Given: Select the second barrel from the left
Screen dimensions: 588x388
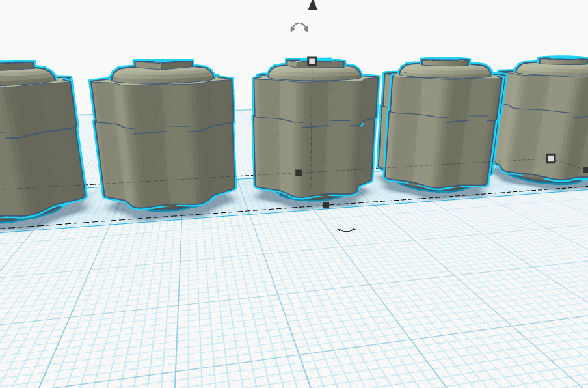Looking at the screenshot, I should 163,135.
